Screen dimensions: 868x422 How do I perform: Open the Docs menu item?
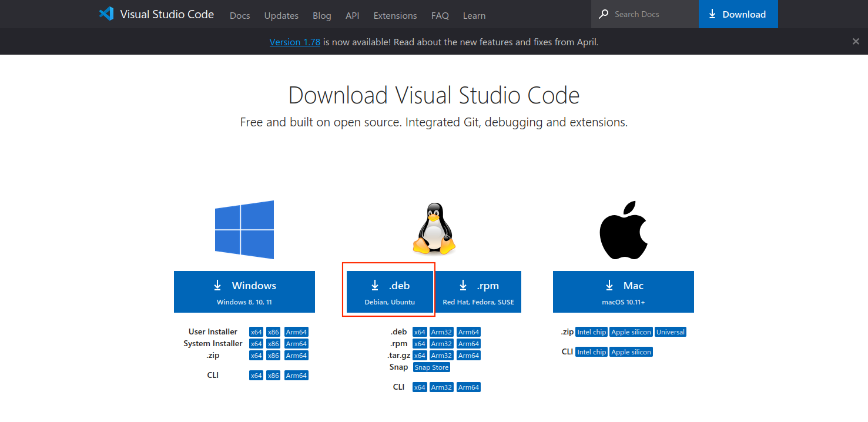coord(240,15)
